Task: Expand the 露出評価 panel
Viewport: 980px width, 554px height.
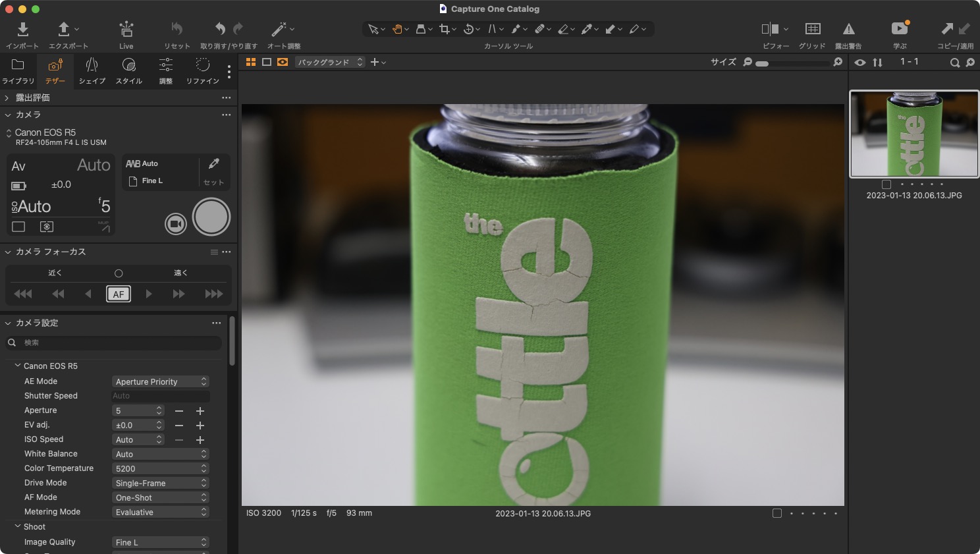Action: 7,97
